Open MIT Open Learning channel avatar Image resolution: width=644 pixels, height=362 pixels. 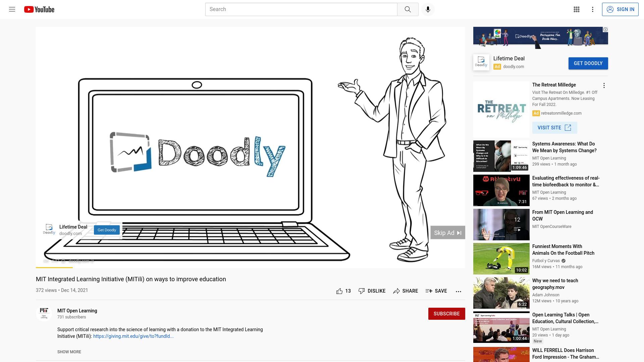point(44,313)
